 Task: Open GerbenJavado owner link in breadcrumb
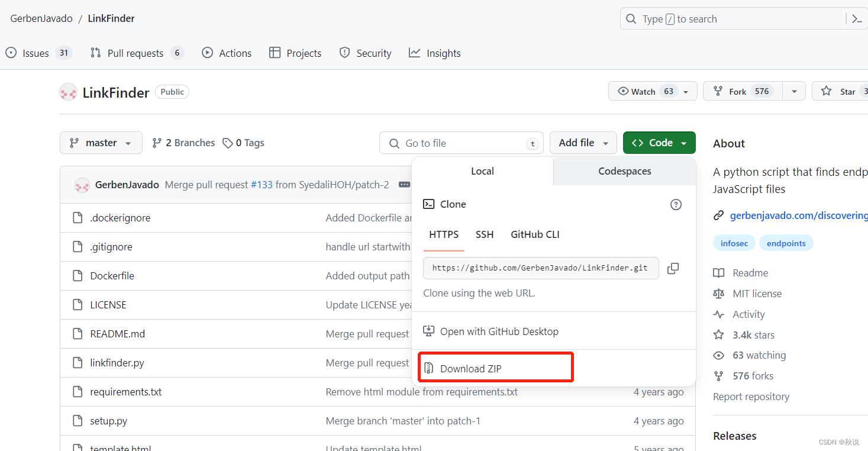pos(41,18)
